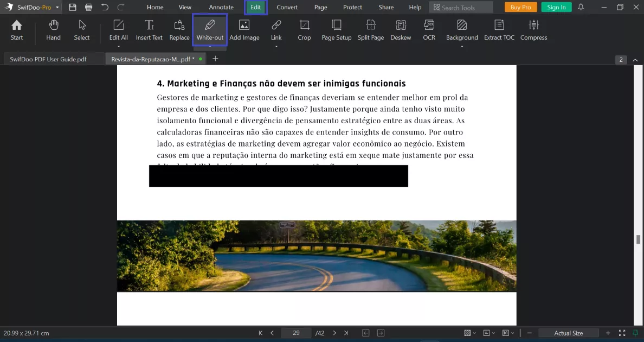This screenshot has width=644, height=342.
Task: Click the Buy Pro button
Action: point(520,7)
